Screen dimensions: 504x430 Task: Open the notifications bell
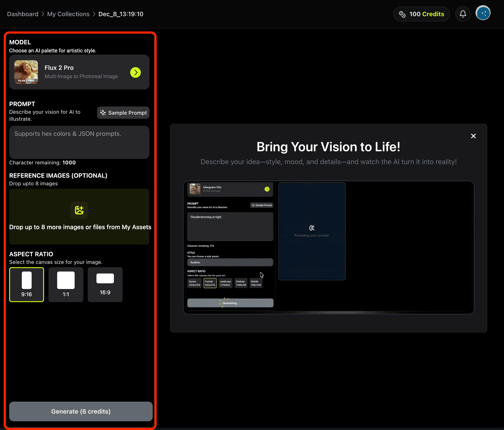(x=463, y=14)
